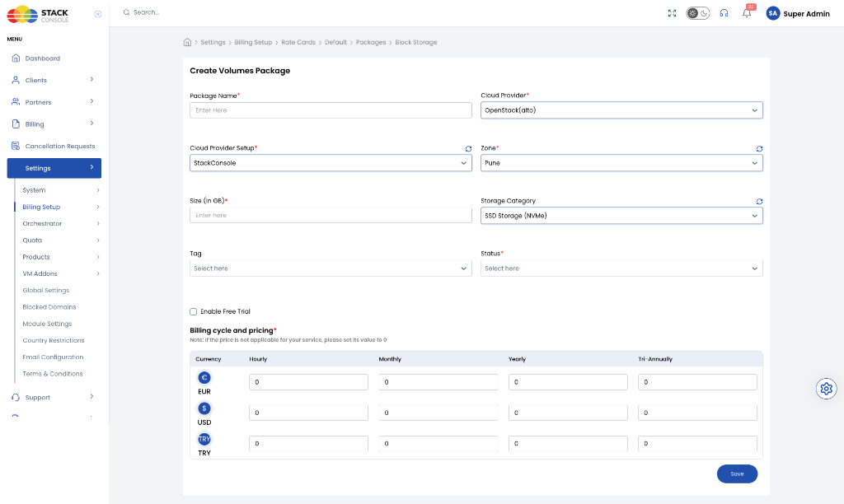The height and width of the screenshot is (504, 844).
Task: Open the Cloud Provider dropdown
Action: coord(621,110)
